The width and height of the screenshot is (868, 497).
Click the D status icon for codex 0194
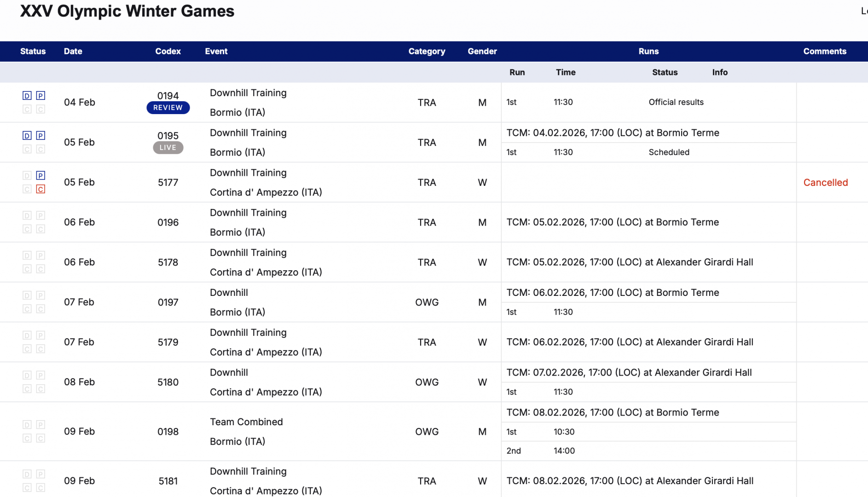tap(27, 96)
